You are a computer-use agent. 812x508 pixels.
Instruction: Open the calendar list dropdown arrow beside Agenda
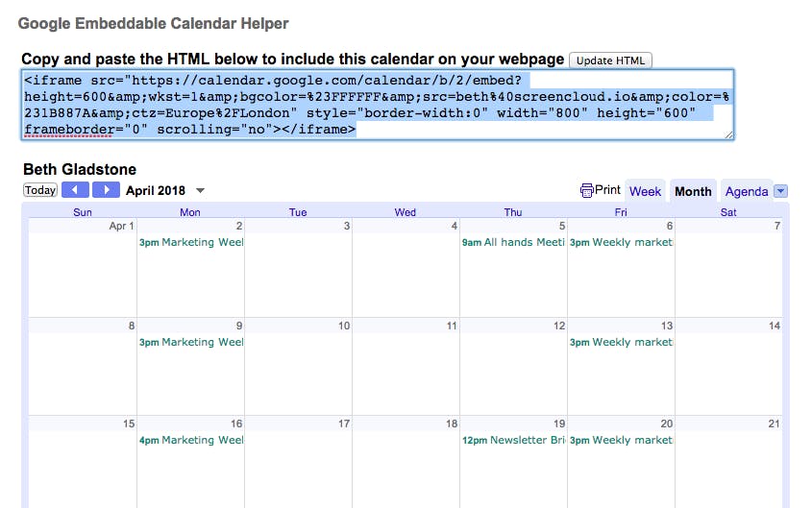pyautogui.click(x=780, y=191)
